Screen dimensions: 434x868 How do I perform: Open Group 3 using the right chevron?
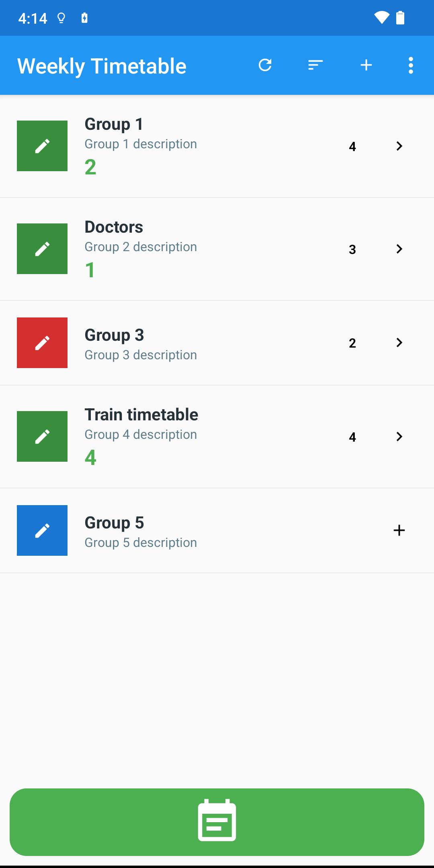(x=399, y=343)
